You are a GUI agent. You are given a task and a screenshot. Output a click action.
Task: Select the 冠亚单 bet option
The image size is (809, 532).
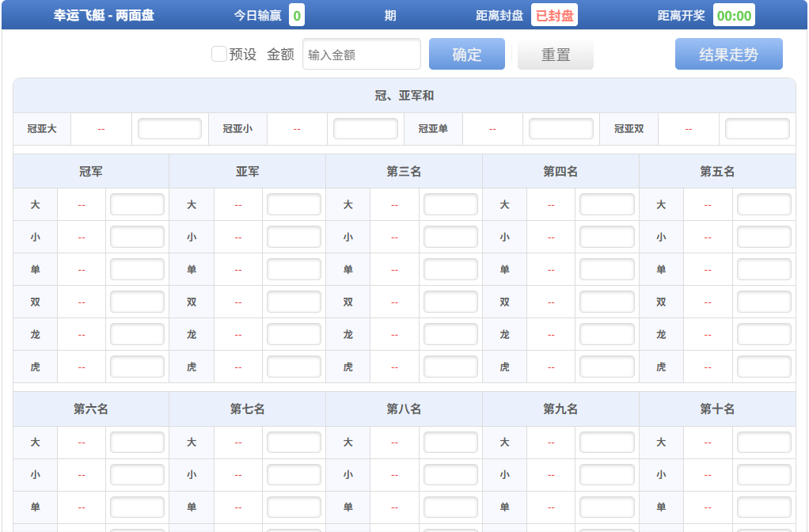click(432, 128)
